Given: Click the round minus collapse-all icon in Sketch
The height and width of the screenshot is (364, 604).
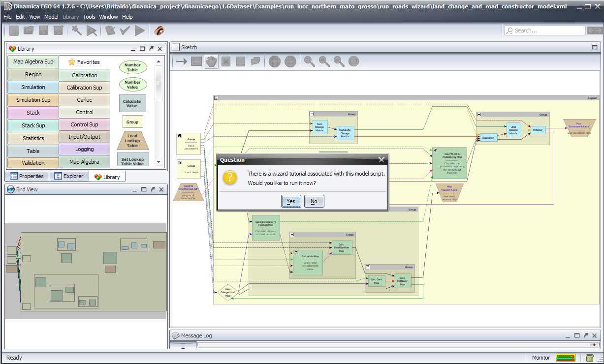Looking at the screenshot, I should click(x=290, y=61).
